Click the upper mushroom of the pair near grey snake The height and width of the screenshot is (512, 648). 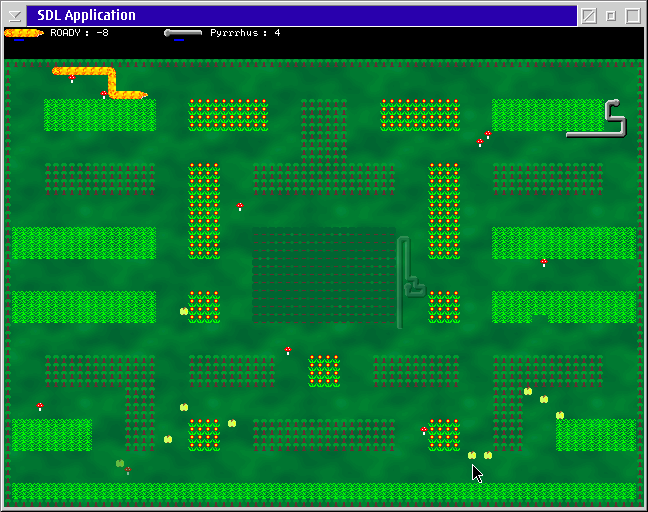point(488,134)
